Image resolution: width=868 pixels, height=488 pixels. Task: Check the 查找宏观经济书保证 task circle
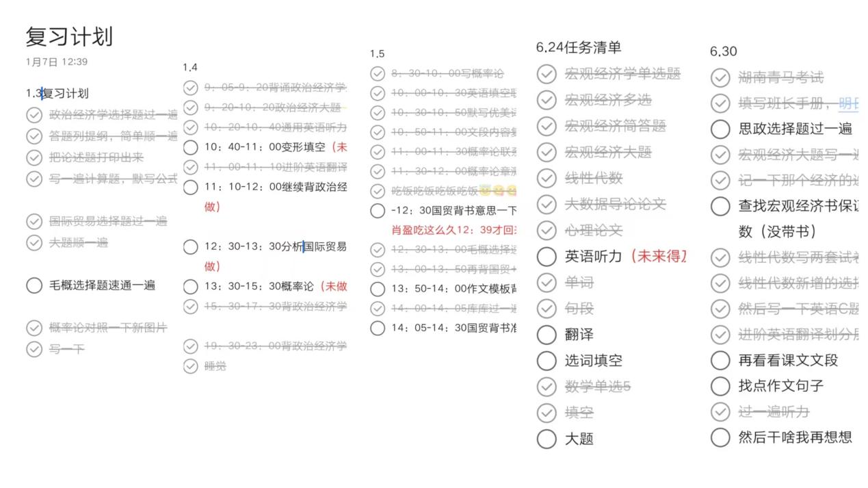[x=720, y=206]
